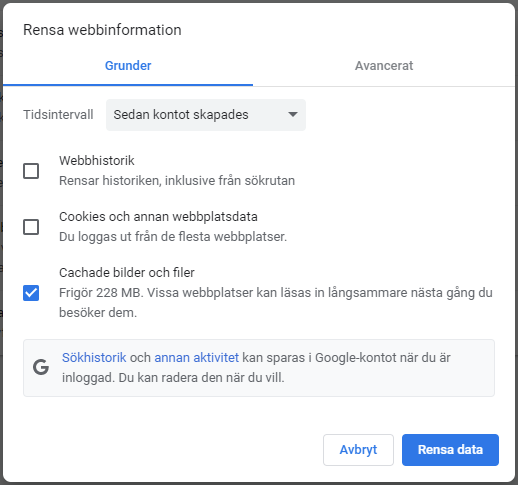Screen dimensions: 518x485
Task: Uncheck Cachade bilder och filer checkbox
Action: point(31,293)
